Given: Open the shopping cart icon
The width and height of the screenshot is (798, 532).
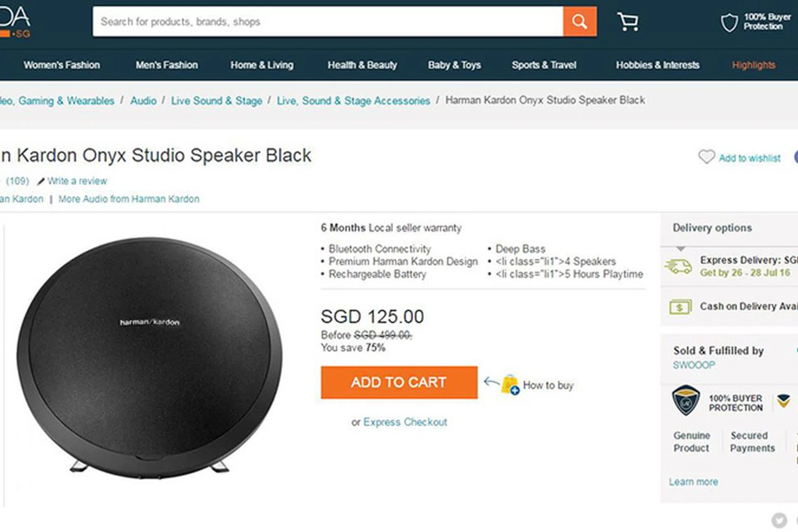Looking at the screenshot, I should point(628,21).
